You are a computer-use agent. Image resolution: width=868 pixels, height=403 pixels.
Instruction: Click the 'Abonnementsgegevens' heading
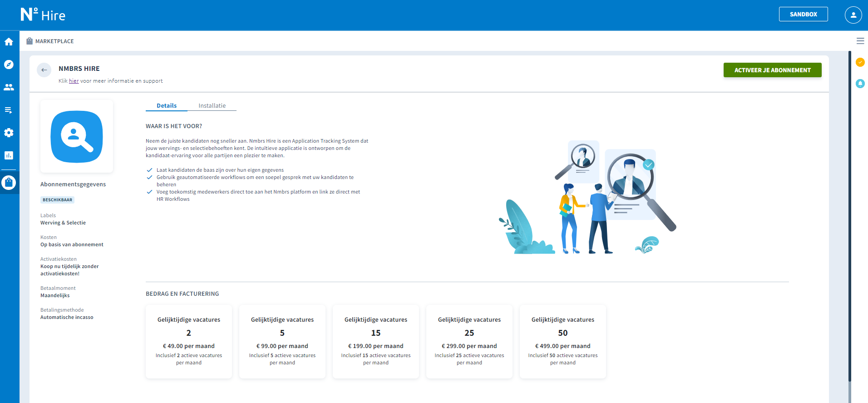pos(73,184)
